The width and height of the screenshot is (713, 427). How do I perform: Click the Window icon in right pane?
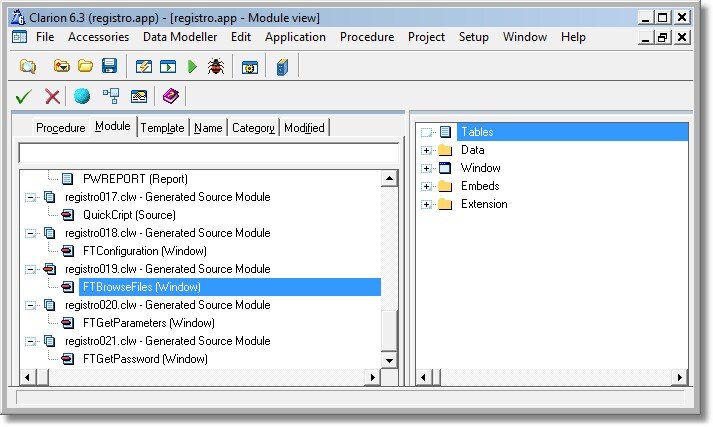pyautogui.click(x=445, y=168)
